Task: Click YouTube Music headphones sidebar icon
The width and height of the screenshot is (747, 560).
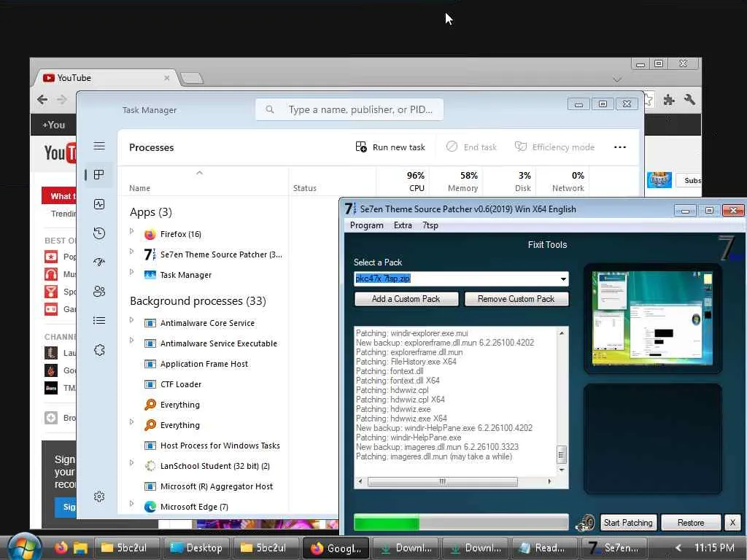Action: 51,274
